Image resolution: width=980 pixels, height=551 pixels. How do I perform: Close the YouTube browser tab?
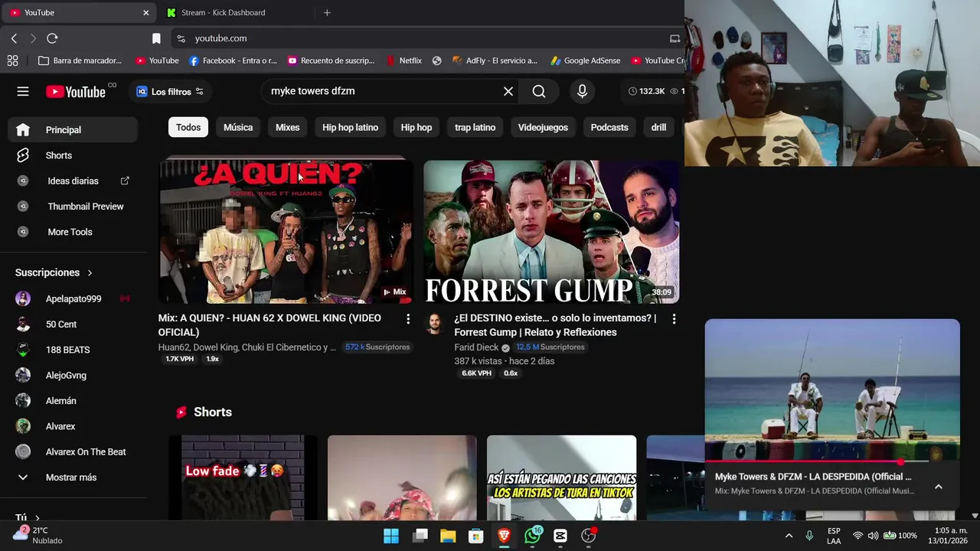click(x=145, y=12)
